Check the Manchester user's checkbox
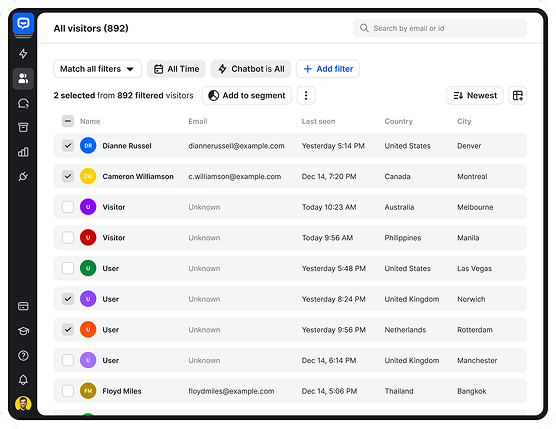Screen dimensions: 556x429 pyautogui.click(x=68, y=361)
